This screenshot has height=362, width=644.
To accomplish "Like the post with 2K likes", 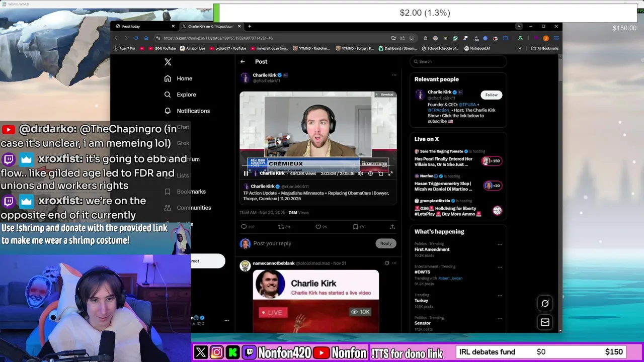I will (321, 227).
